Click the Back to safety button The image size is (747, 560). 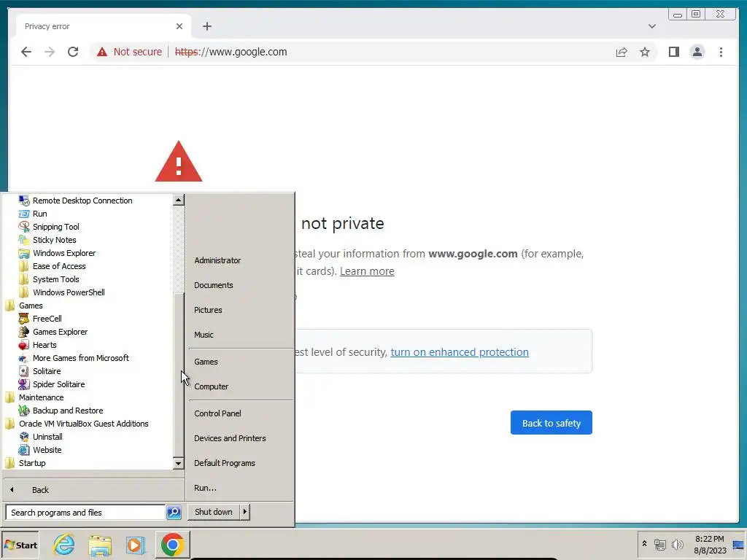[551, 423]
